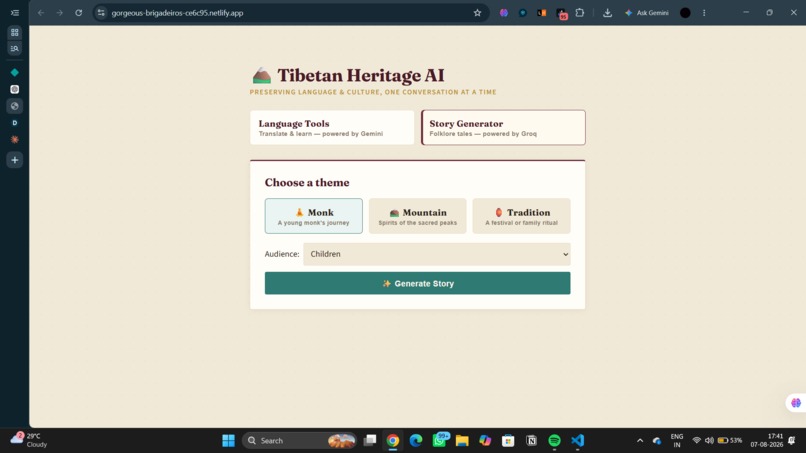Bookmark this page with the star icon
806x453 pixels.
pyautogui.click(x=478, y=13)
